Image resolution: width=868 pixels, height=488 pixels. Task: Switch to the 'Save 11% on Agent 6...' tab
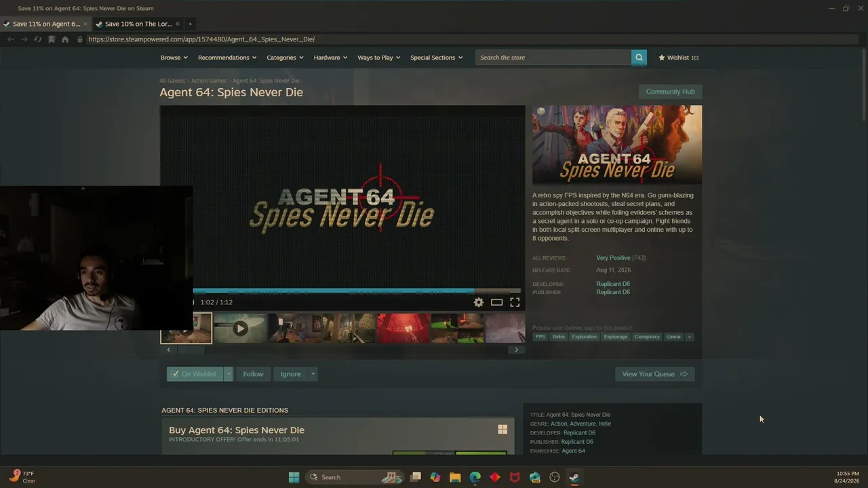point(46,24)
